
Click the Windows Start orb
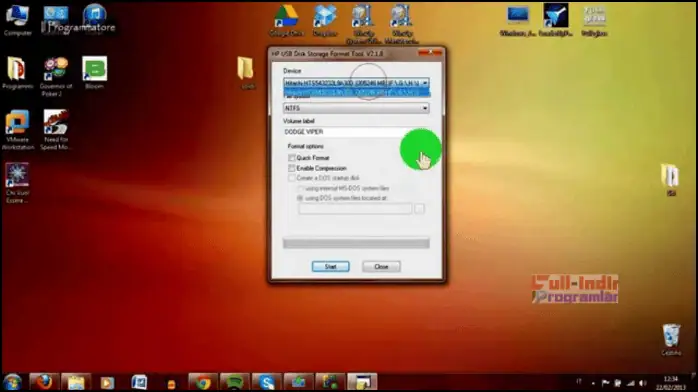click(12, 382)
